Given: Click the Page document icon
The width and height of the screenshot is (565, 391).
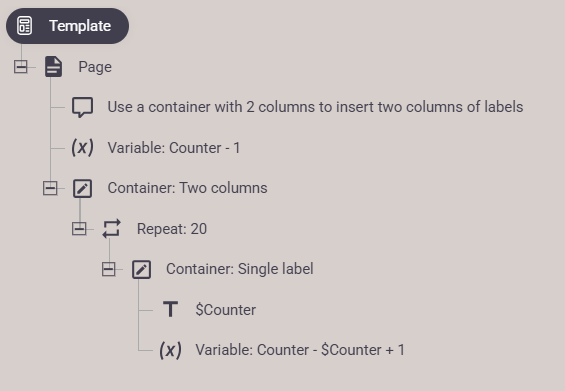Looking at the screenshot, I should click(53, 67).
